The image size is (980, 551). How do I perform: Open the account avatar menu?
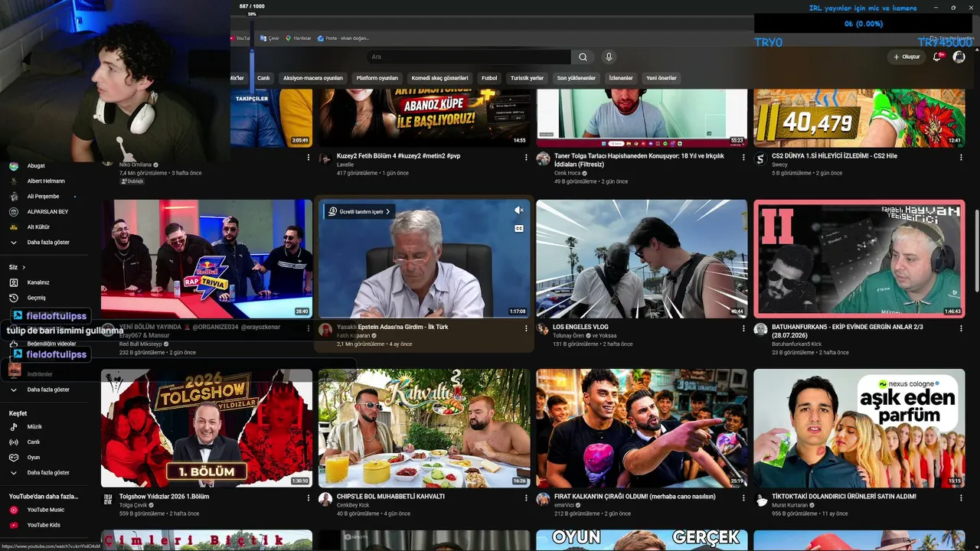pos(959,57)
